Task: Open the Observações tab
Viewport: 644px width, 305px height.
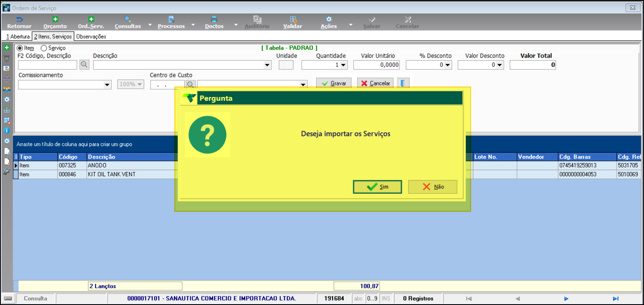Action: 91,37
